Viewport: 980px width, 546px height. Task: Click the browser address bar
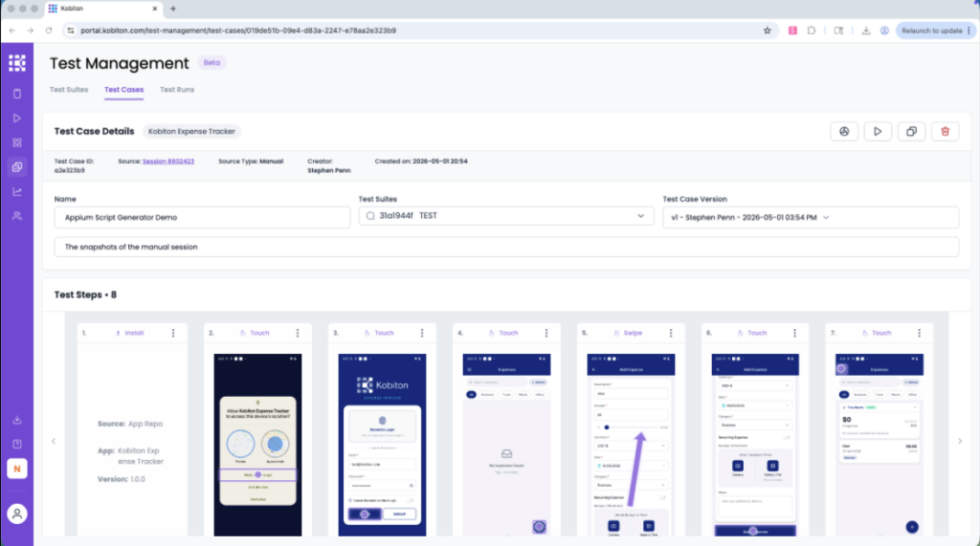tap(412, 30)
